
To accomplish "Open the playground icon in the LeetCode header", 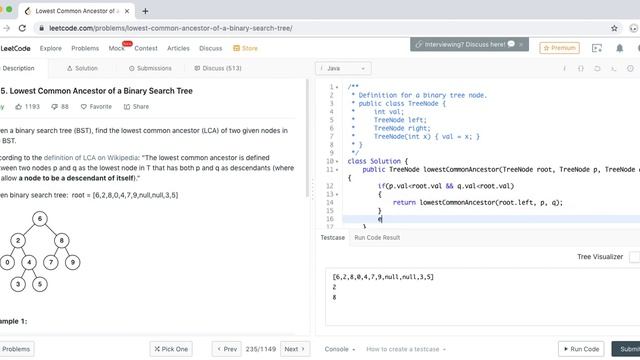I will coord(597,48).
